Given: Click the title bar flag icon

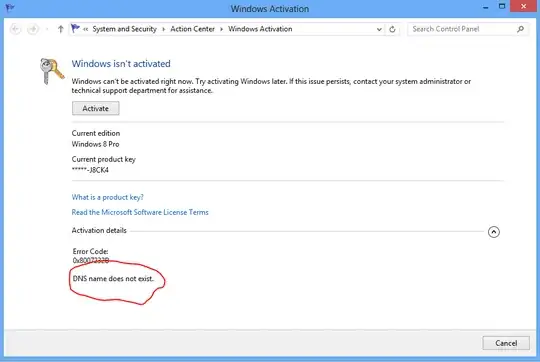Looking at the screenshot, I should pyautogui.click(x=10, y=7).
